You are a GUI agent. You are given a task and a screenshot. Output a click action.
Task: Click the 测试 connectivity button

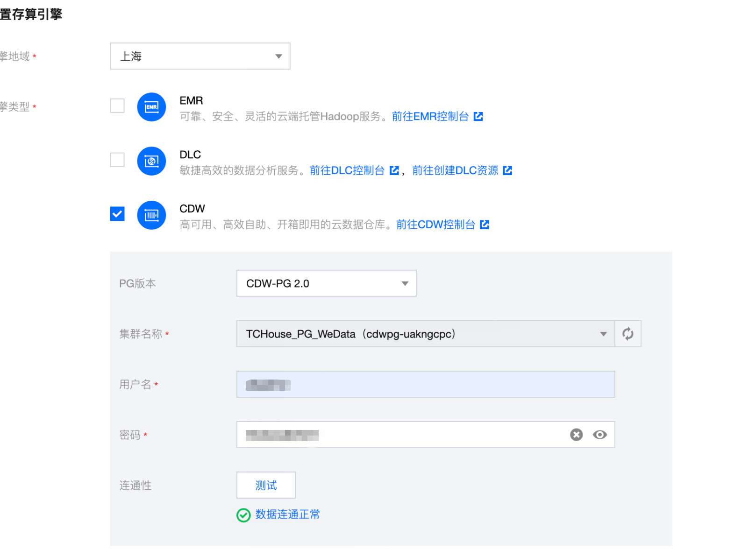click(266, 485)
